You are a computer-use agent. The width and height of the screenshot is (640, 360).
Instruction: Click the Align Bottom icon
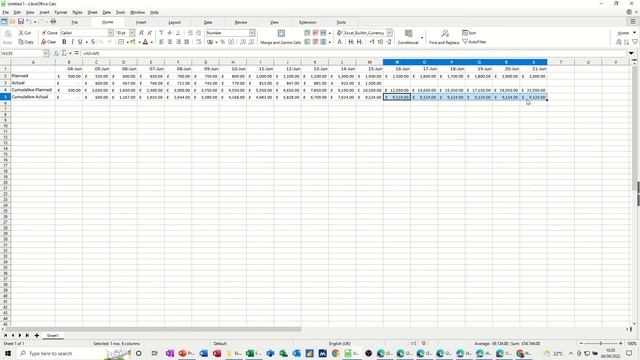point(178,33)
